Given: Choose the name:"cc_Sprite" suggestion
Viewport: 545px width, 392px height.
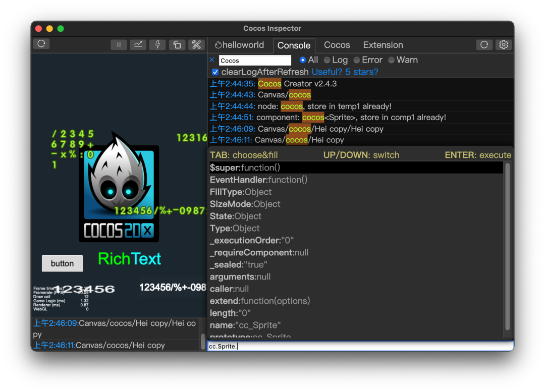Looking at the screenshot, I should pos(356,325).
